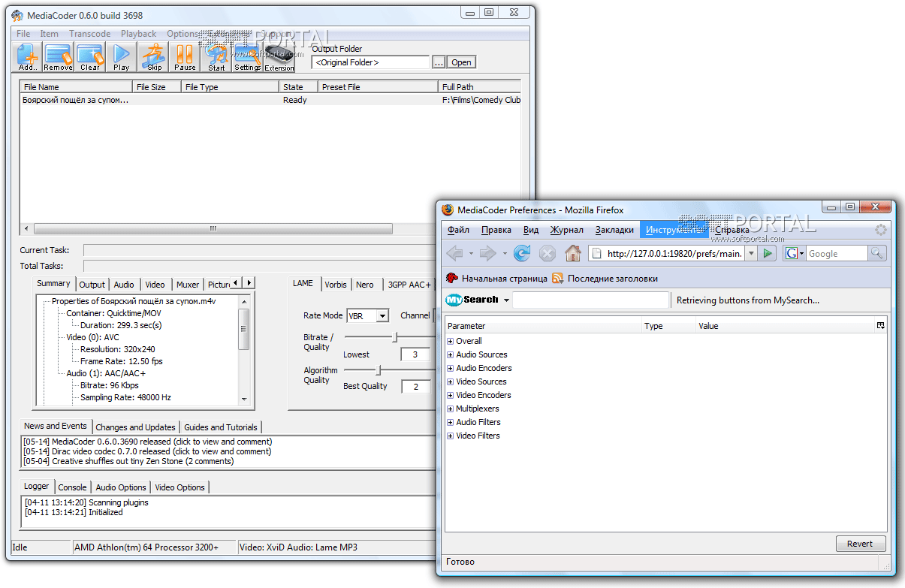Click the Revert button in preferences
This screenshot has width=905, height=588.
click(x=860, y=544)
